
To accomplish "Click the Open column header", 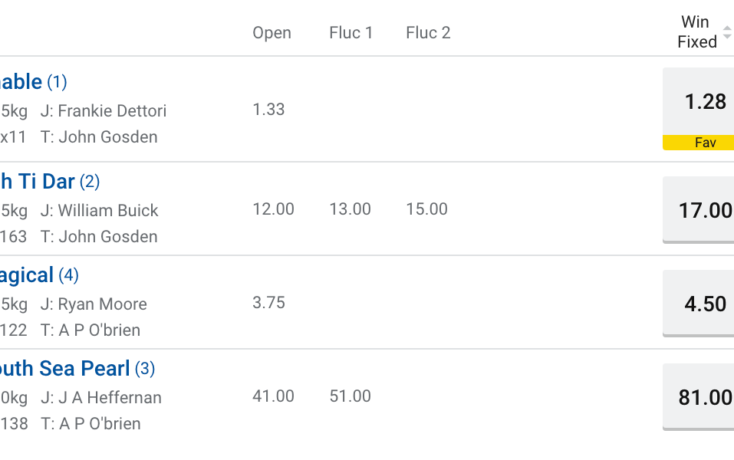I will point(272,33).
